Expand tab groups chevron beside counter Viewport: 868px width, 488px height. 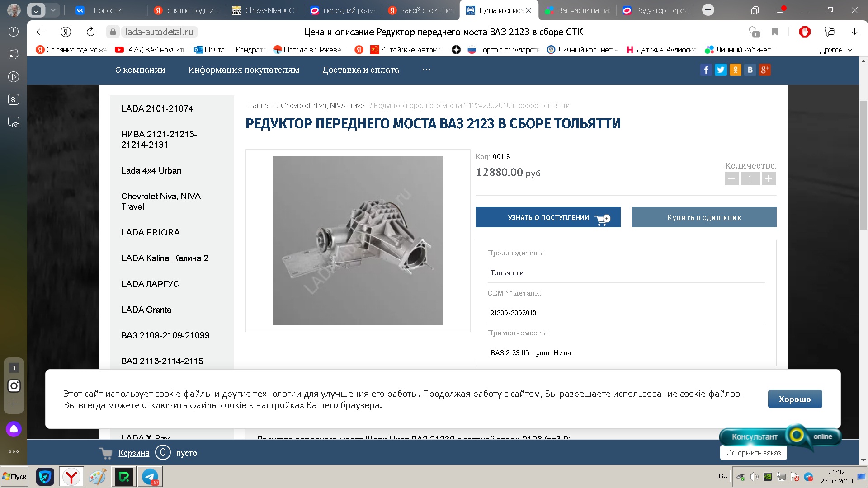53,10
